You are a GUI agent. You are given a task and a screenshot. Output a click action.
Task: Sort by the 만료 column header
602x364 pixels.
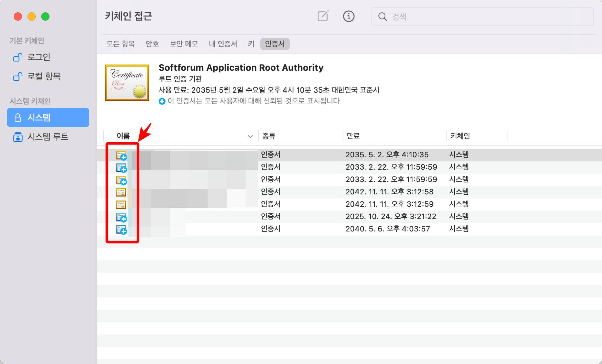pyautogui.click(x=353, y=136)
